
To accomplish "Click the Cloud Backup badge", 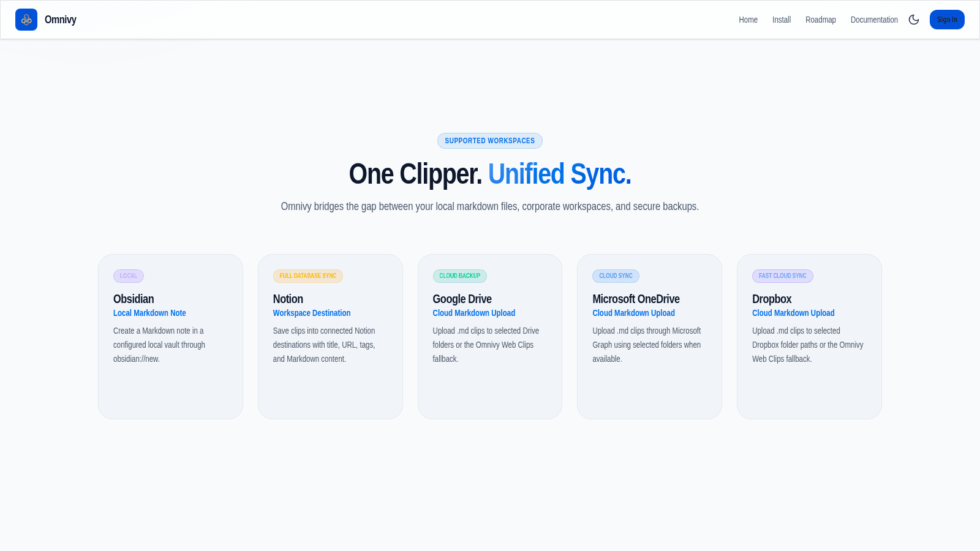I will 460,276.
